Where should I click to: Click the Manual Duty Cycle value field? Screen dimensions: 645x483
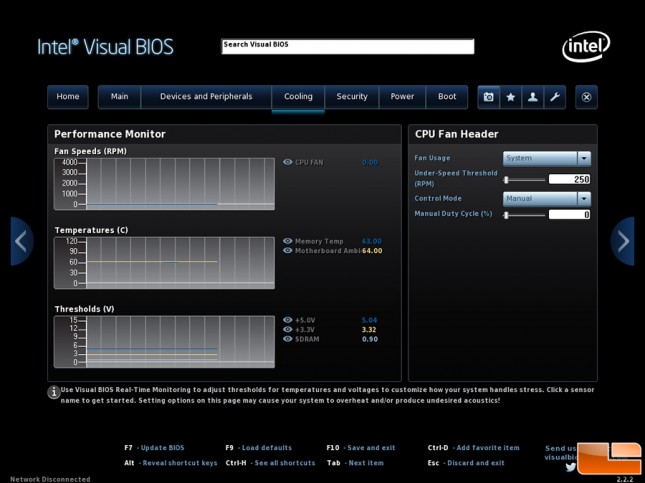(569, 214)
